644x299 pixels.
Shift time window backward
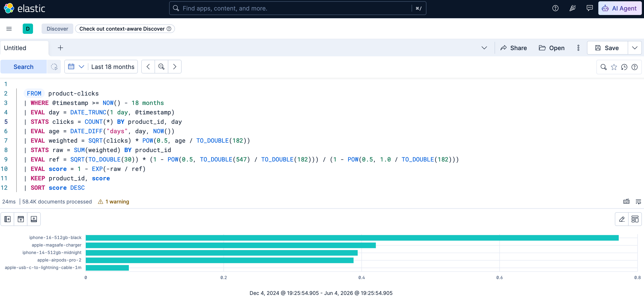tap(148, 67)
